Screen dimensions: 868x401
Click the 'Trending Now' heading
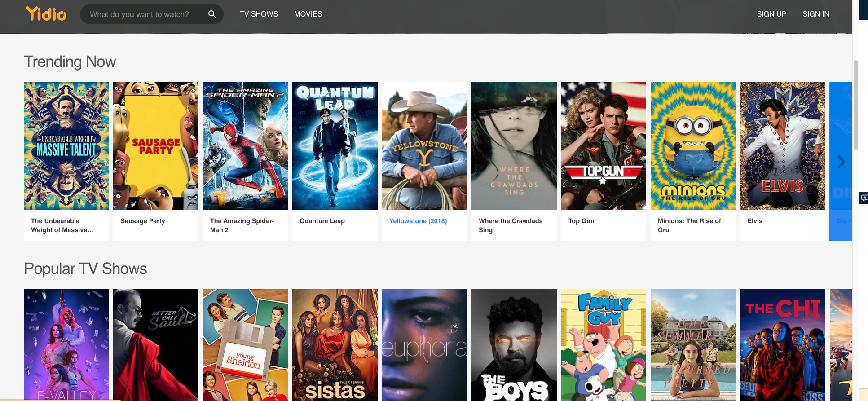click(x=70, y=62)
